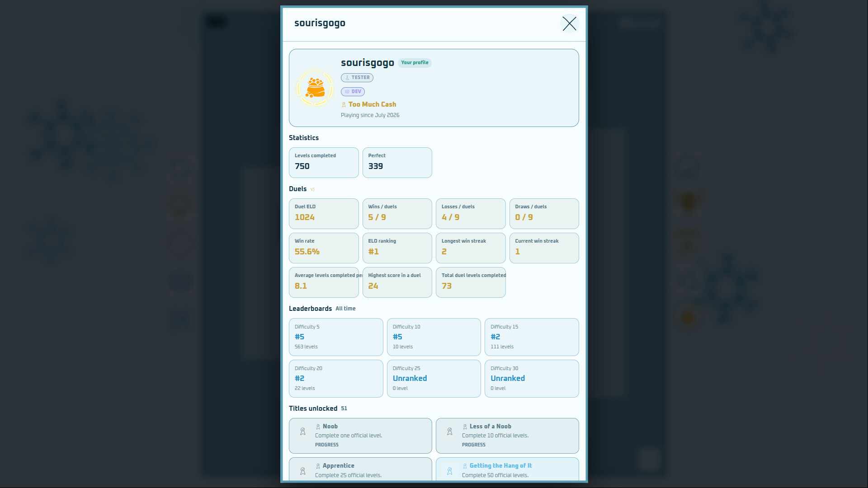Click the ELO ranking #1 card

(397, 248)
